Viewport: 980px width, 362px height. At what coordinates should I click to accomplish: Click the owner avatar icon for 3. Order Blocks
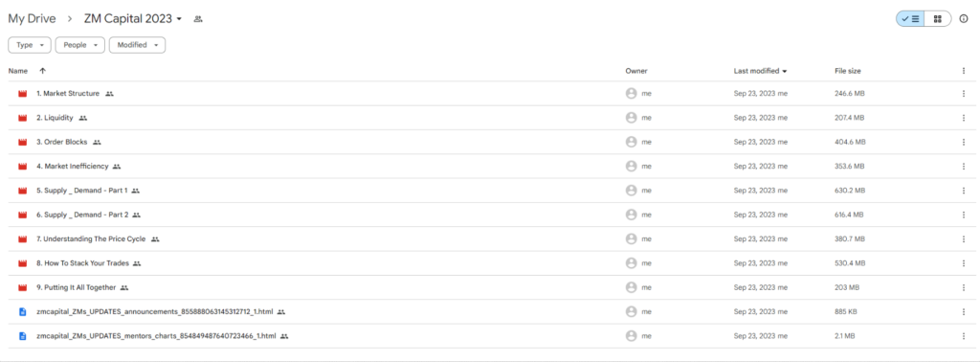point(632,142)
